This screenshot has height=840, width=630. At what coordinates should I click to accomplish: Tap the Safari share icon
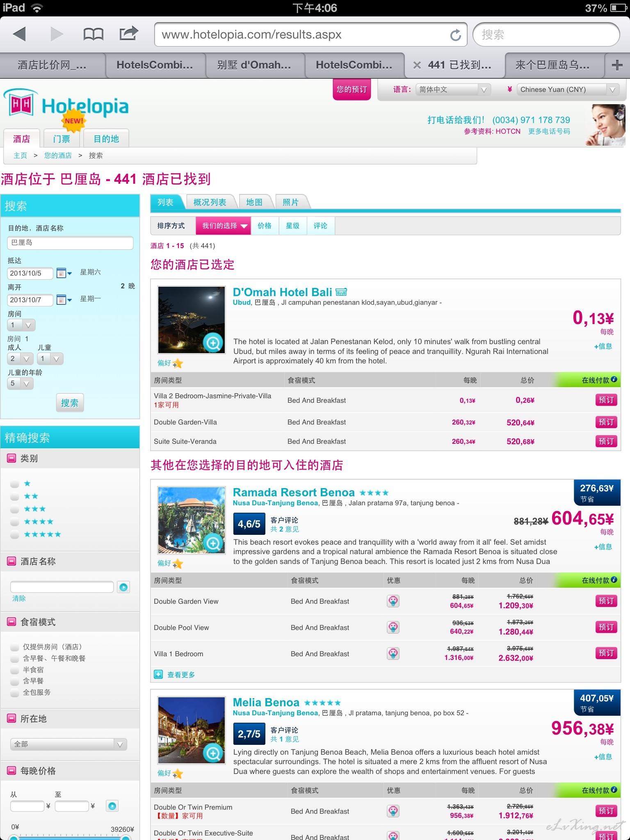[129, 33]
